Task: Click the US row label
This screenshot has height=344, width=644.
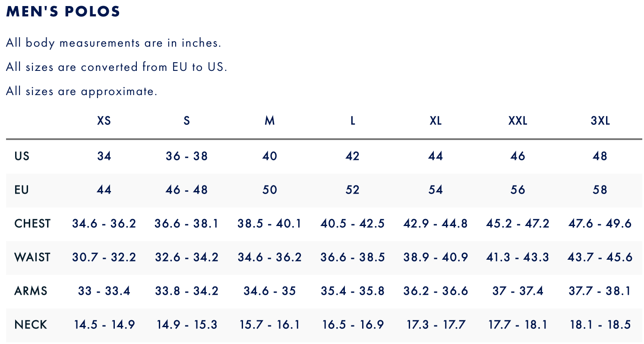Action: tap(22, 156)
